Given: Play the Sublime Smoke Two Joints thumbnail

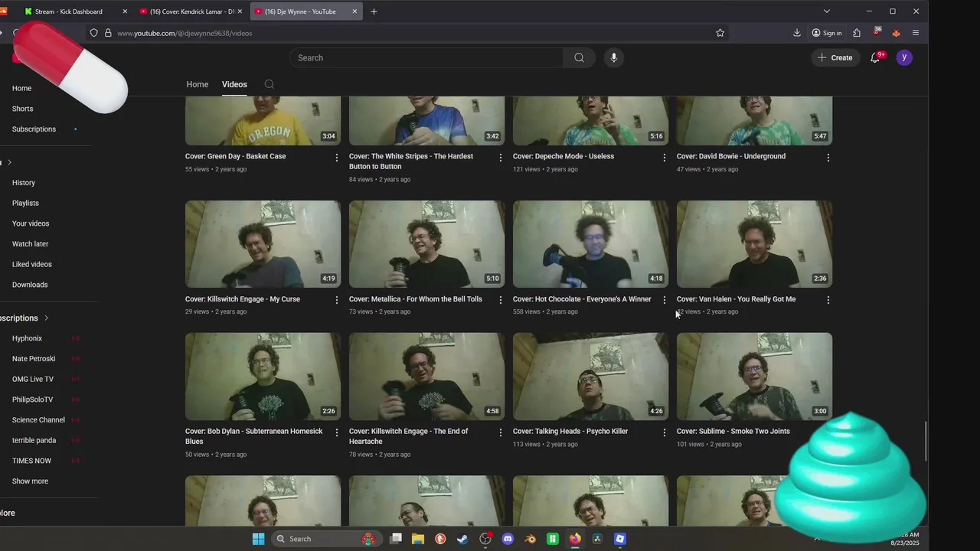Looking at the screenshot, I should (754, 376).
